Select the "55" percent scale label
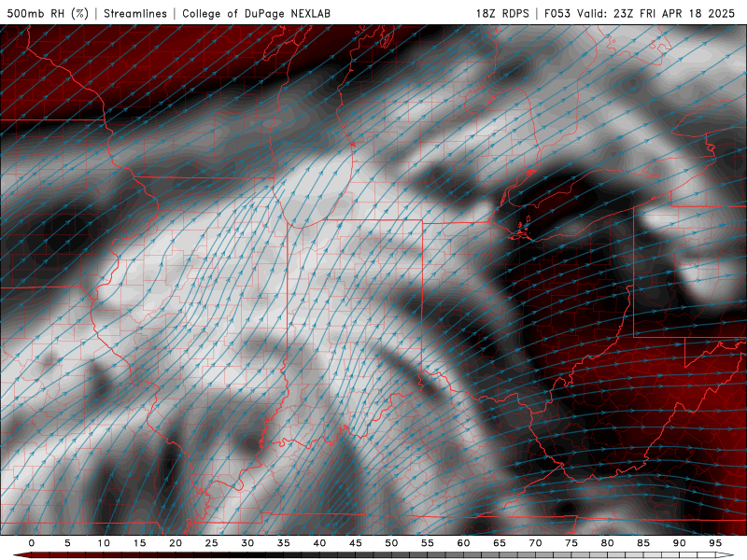747x560 pixels. click(428, 543)
